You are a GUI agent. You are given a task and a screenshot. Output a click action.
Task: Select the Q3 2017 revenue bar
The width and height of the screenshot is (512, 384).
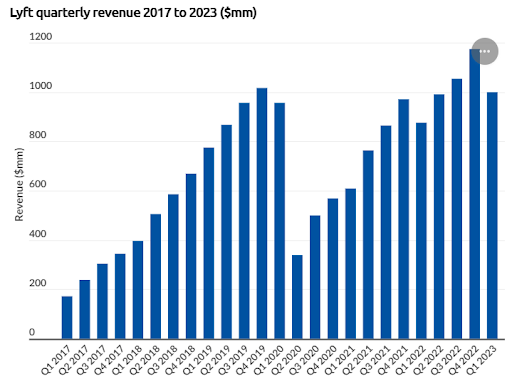(102, 302)
